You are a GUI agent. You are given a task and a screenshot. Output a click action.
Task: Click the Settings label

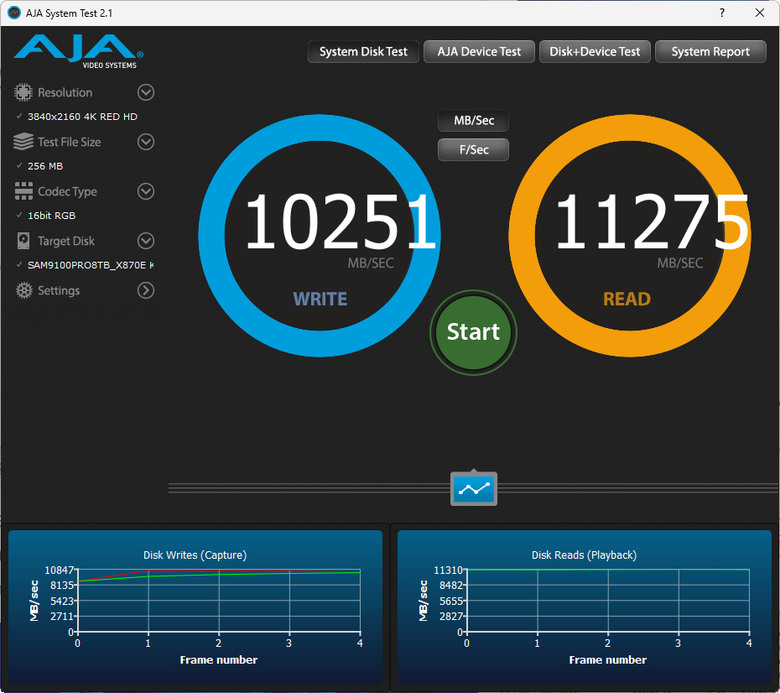click(x=59, y=291)
